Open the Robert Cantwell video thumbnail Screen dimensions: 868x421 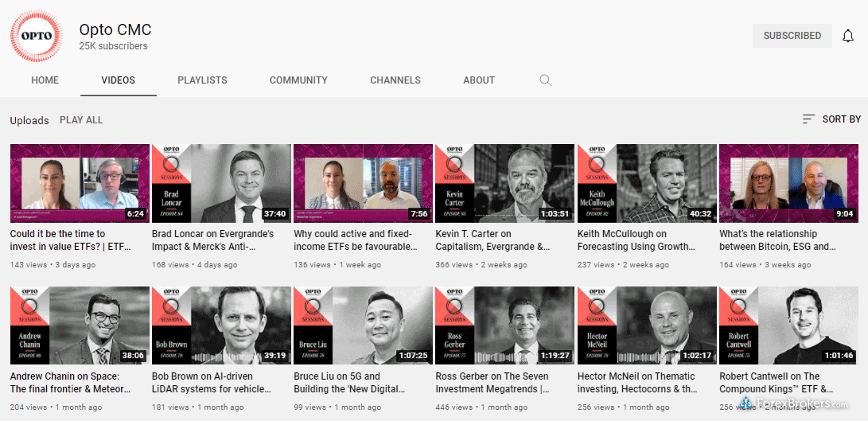(788, 325)
